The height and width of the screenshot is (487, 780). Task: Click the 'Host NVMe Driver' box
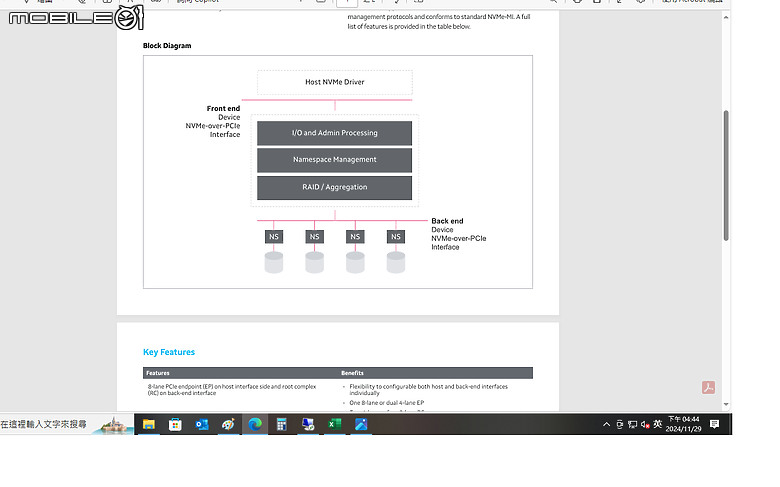tap(335, 82)
